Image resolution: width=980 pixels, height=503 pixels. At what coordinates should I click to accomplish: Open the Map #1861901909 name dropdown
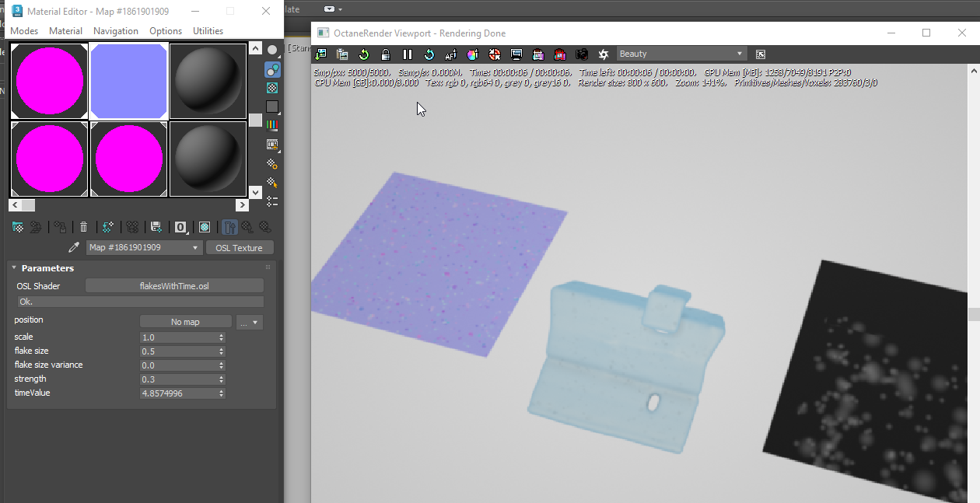pos(144,247)
